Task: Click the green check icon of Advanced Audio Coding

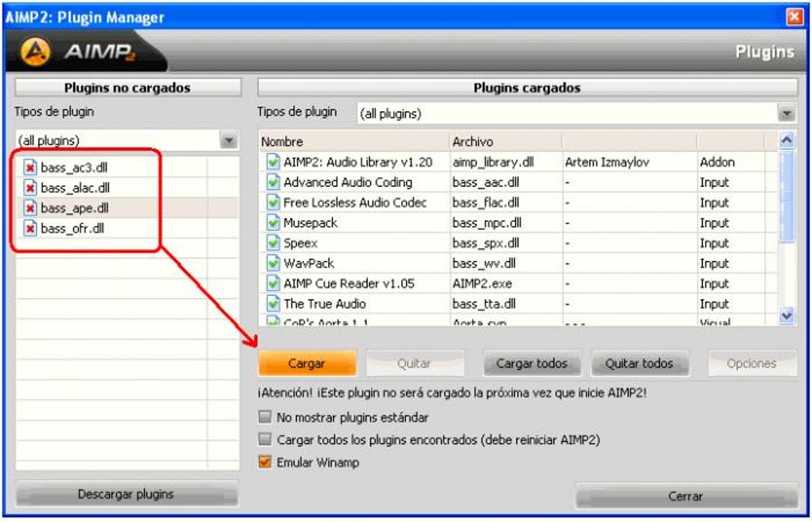Action: pyautogui.click(x=273, y=182)
